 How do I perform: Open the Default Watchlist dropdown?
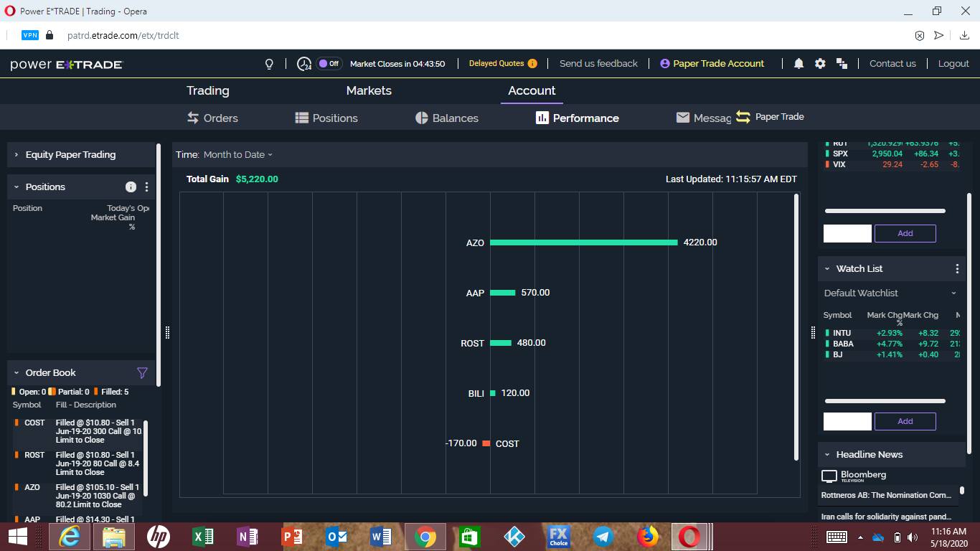pyautogui.click(x=953, y=293)
